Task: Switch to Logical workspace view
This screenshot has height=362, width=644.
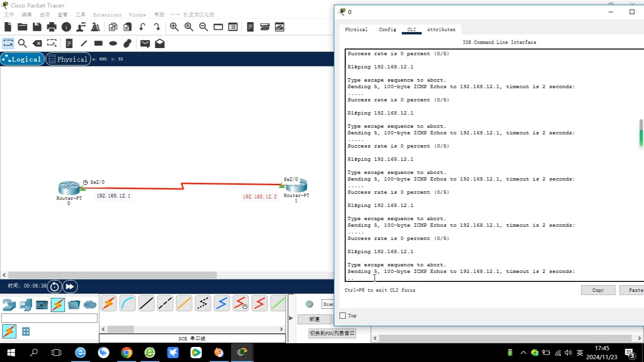Action: click(23, 59)
